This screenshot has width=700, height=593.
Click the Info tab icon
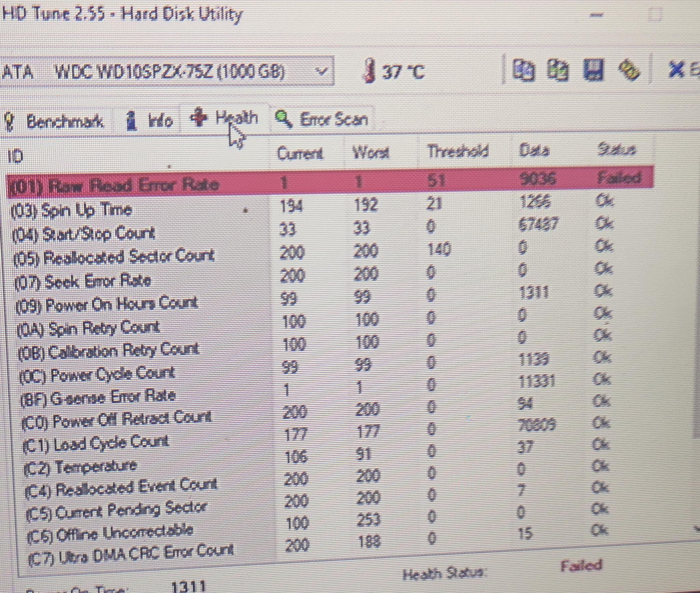click(x=131, y=121)
